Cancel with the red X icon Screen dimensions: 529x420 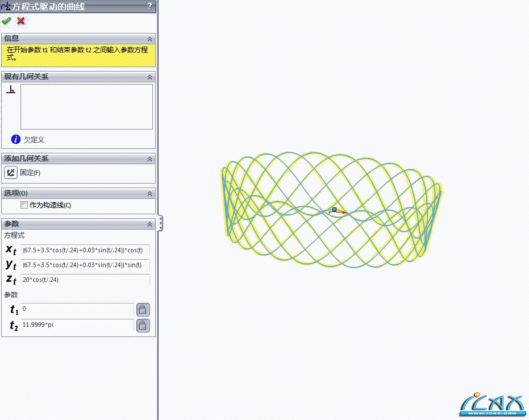[21, 21]
